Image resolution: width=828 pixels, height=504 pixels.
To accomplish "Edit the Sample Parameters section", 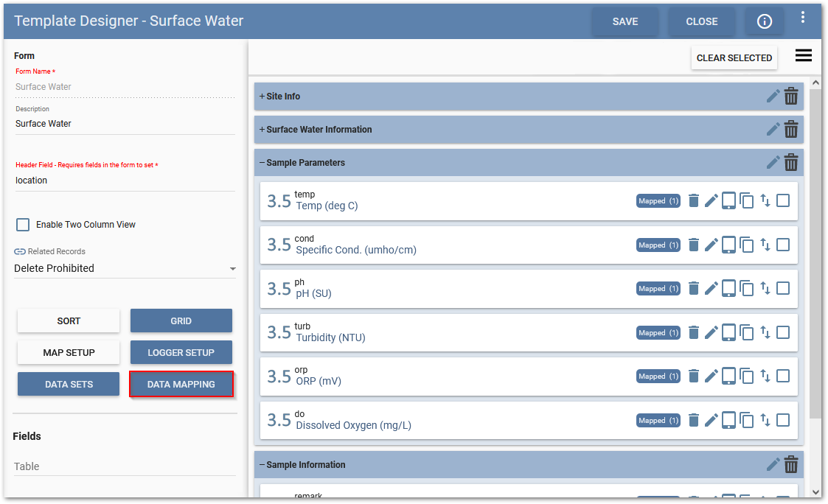I will pyautogui.click(x=773, y=162).
